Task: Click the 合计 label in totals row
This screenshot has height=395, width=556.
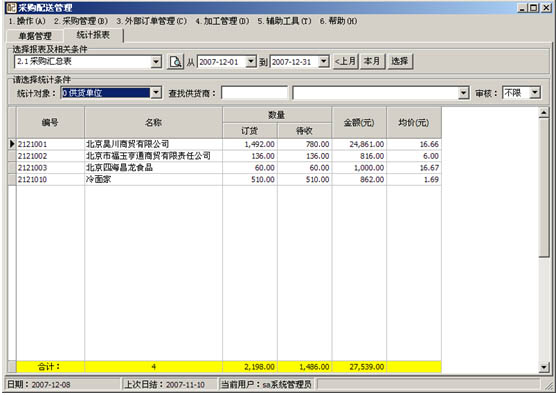Action: click(x=50, y=367)
